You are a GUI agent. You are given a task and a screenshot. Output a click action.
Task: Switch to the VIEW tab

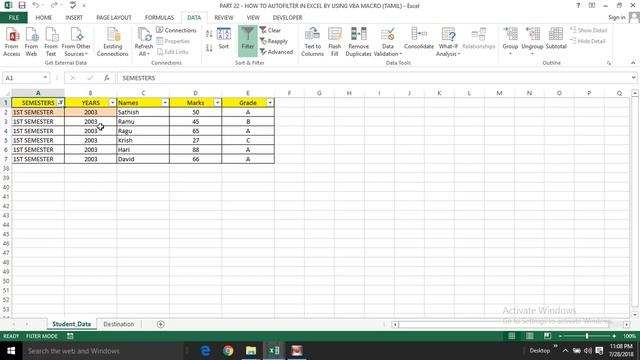point(253,18)
